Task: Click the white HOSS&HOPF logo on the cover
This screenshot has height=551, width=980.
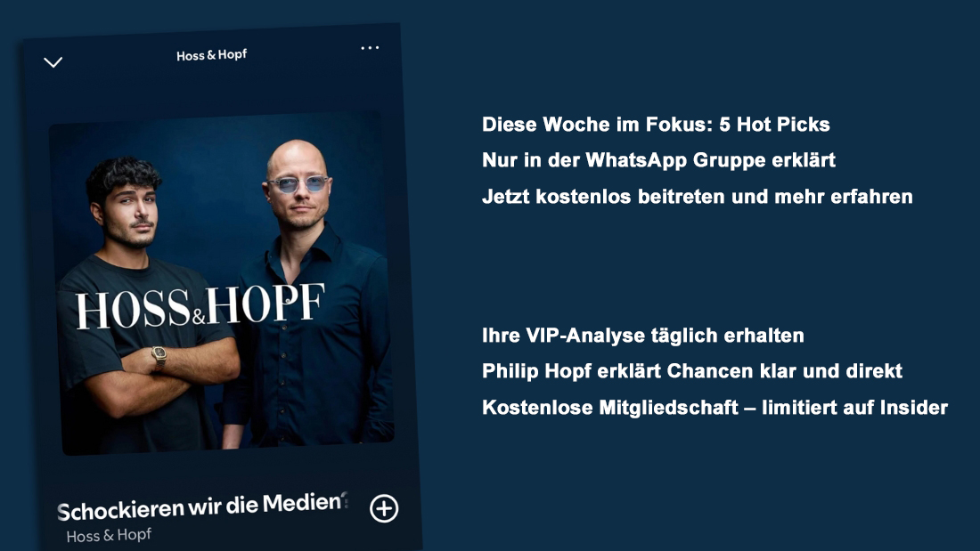Action: [200, 306]
